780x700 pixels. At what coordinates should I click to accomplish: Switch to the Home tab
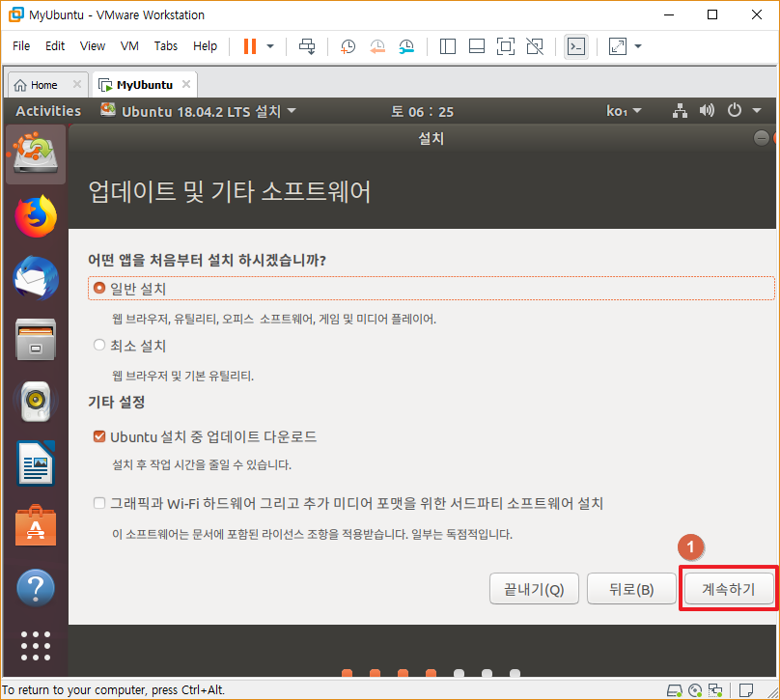(x=42, y=85)
